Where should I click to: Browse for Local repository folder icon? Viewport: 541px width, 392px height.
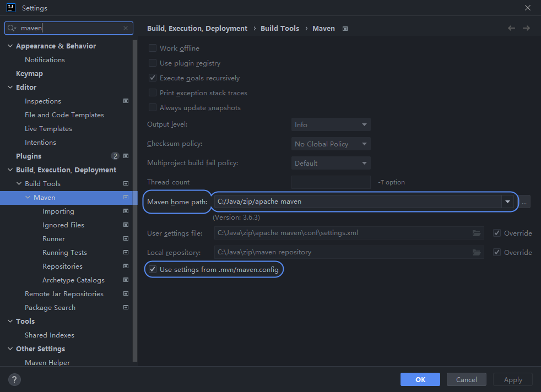477,252
